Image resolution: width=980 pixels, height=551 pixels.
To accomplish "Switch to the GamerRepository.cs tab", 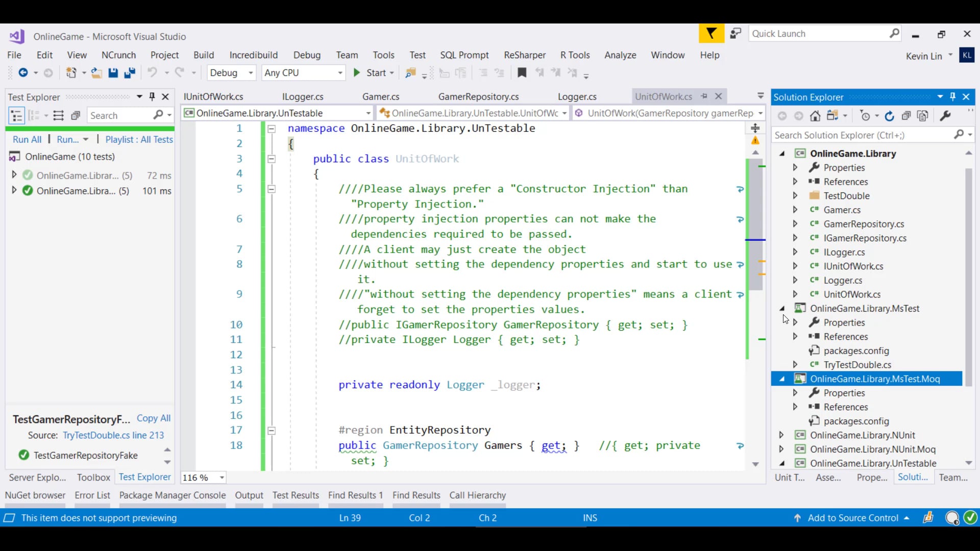I will tap(478, 97).
